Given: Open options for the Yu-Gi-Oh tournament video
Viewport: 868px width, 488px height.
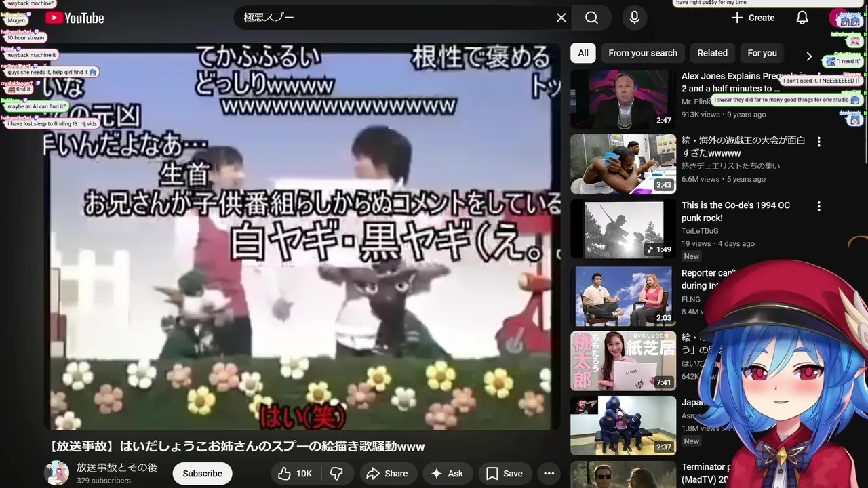Looking at the screenshot, I should click(x=818, y=142).
